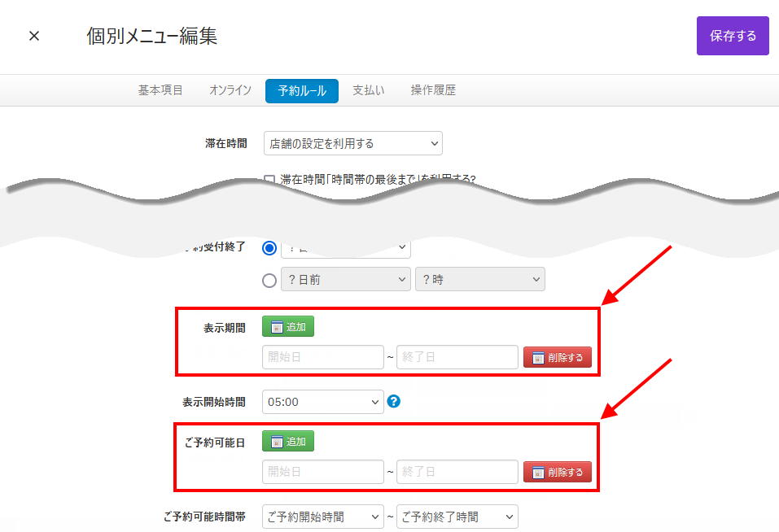779x532 pixels.
Task: Click the 表示期間 終了日 field
Action: click(x=457, y=357)
